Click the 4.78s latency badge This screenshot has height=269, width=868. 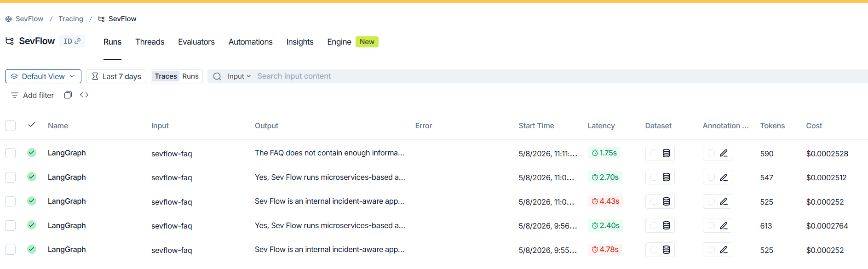(605, 249)
